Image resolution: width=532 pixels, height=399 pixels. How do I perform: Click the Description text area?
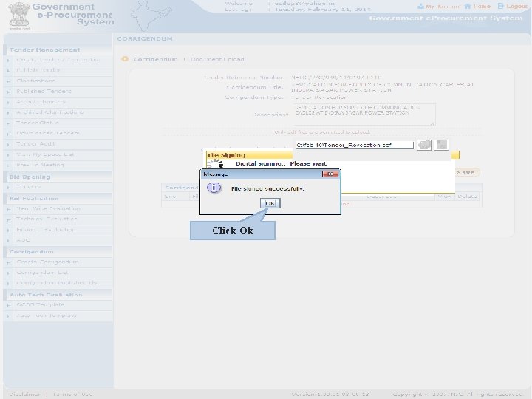pos(364,115)
